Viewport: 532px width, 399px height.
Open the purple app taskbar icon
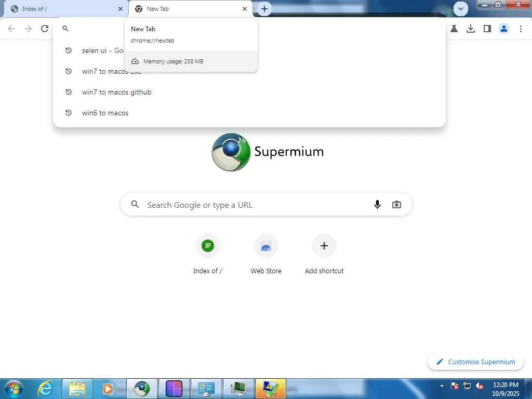click(x=174, y=389)
